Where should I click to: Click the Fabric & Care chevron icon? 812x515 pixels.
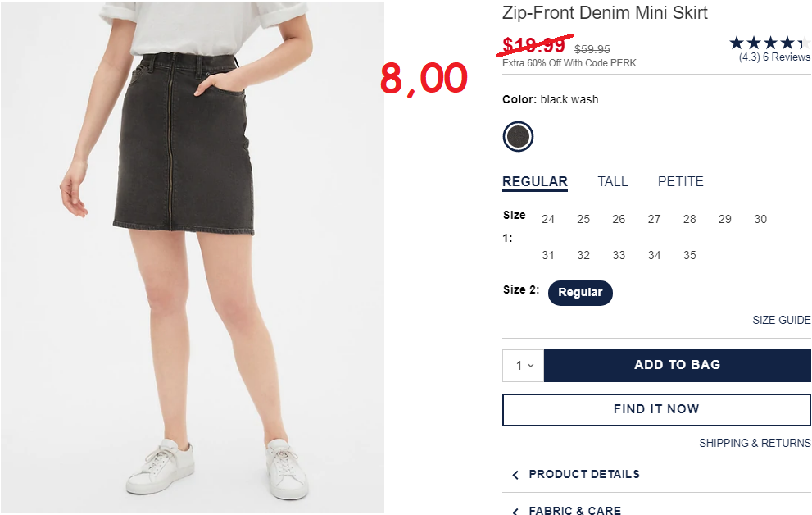(515, 511)
